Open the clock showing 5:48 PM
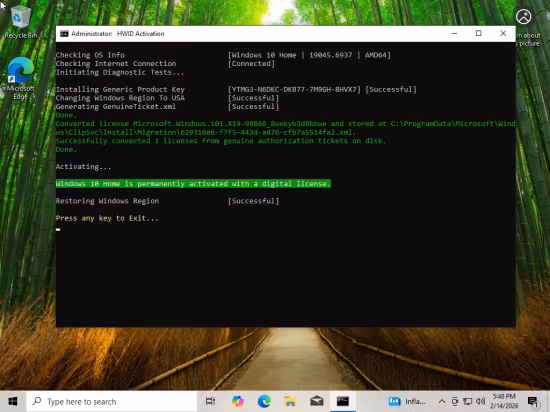 click(504, 401)
